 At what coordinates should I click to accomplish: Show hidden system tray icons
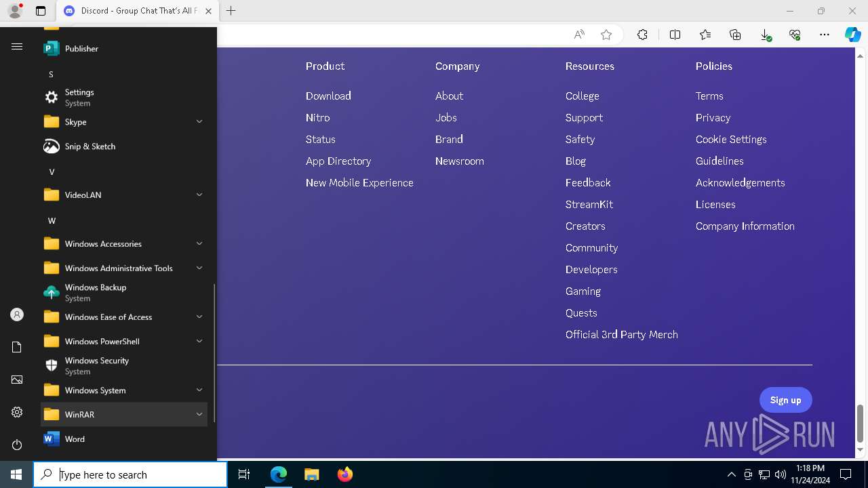[731, 474]
